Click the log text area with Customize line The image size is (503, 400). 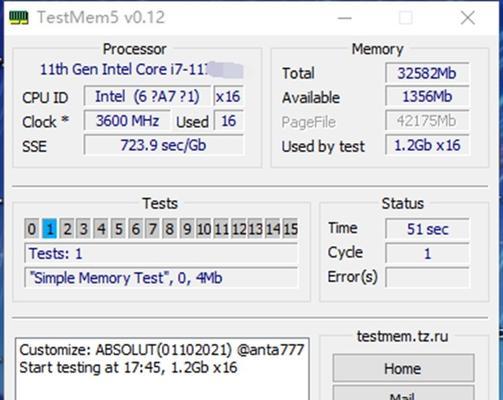162,369
